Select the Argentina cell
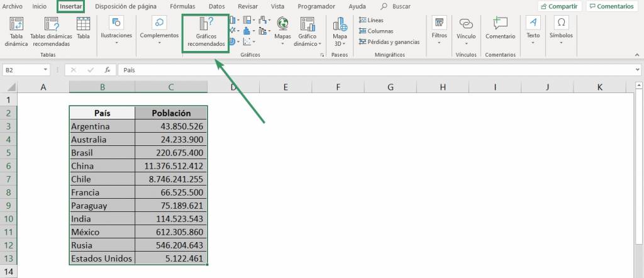 point(102,126)
